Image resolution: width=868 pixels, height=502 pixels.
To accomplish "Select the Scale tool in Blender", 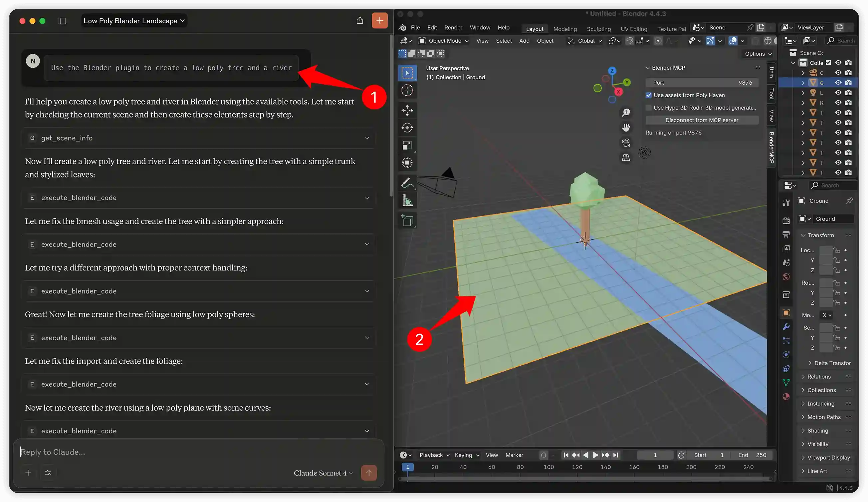I will [x=407, y=145].
